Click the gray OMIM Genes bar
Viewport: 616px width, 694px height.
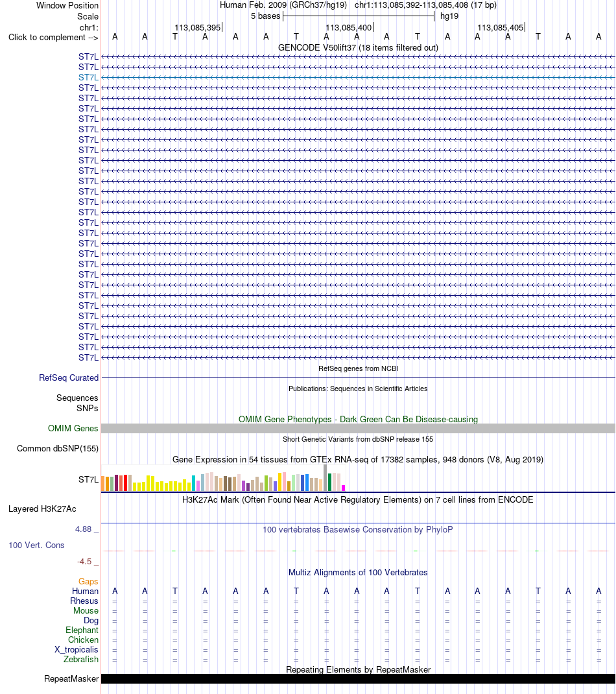(x=358, y=429)
